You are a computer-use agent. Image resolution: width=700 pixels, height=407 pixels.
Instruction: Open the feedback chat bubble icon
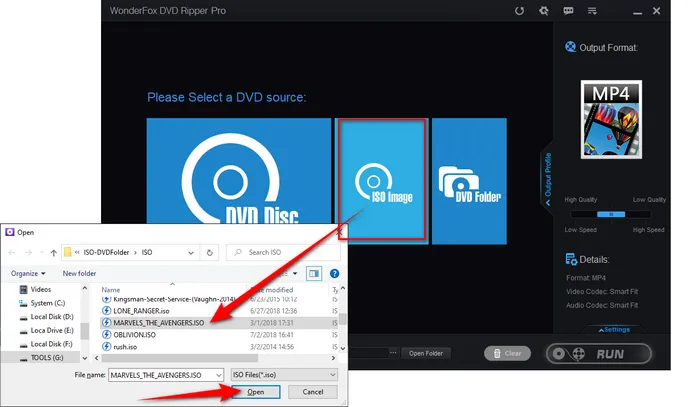[x=568, y=11]
